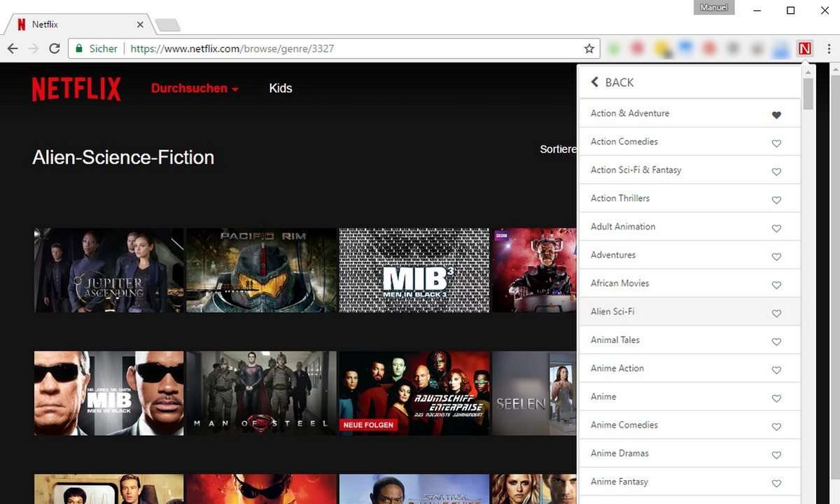This screenshot has height=504, width=840.
Task: Open Chrome three-dot menu
Action: click(829, 48)
